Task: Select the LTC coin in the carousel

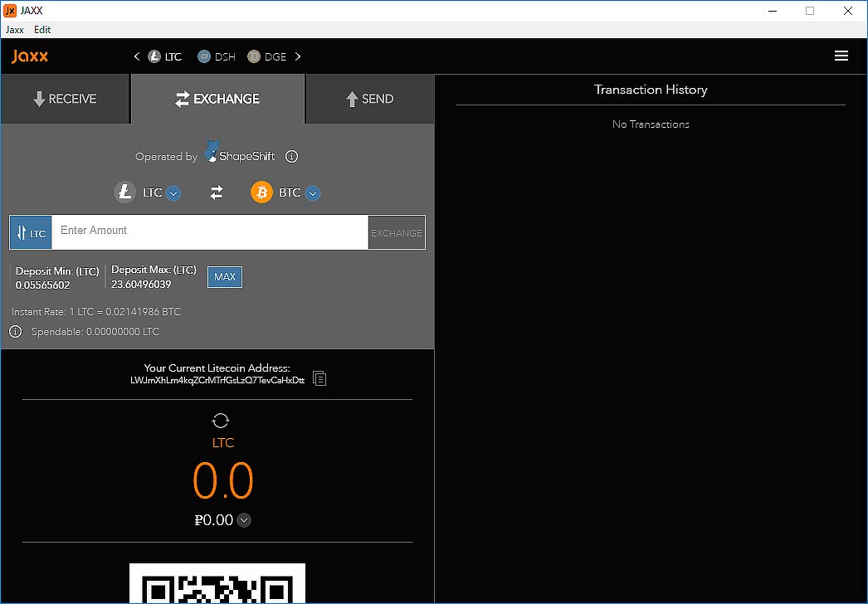Action: tap(165, 56)
